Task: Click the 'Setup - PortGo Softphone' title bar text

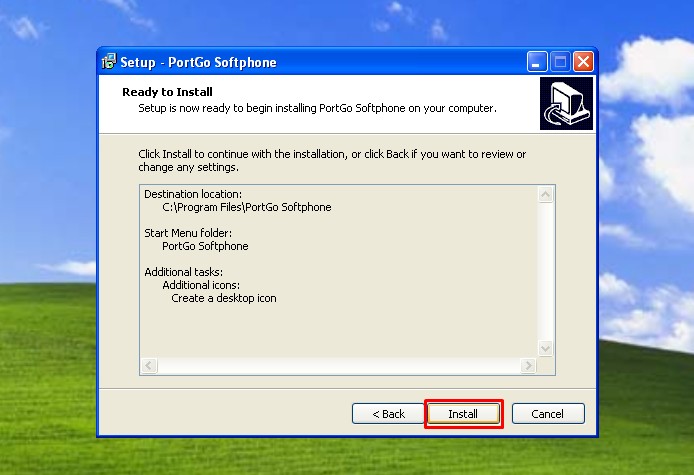Action: [x=198, y=62]
